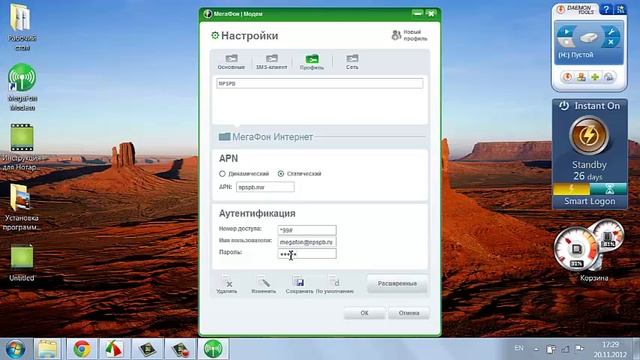
Task: Click the teal hourglass mode button
Action: (x=609, y=189)
